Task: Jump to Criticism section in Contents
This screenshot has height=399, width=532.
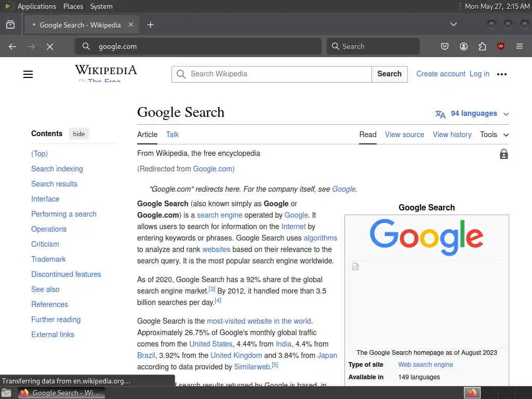Action: point(45,244)
